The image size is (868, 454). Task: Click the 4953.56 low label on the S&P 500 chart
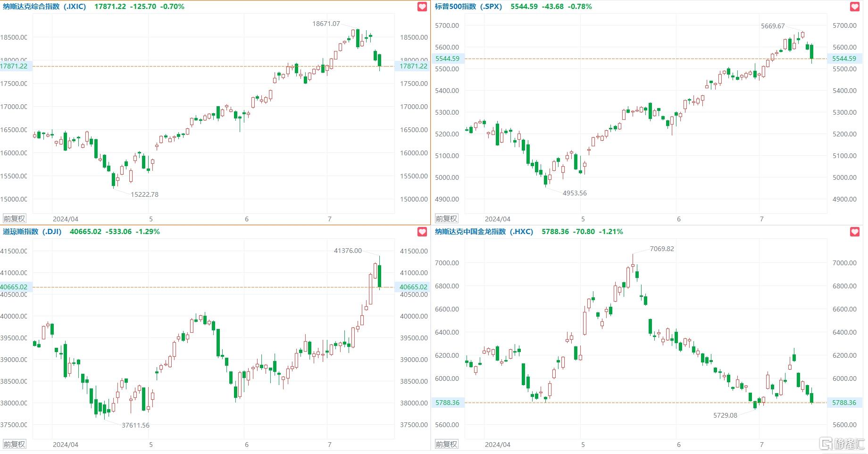(575, 193)
